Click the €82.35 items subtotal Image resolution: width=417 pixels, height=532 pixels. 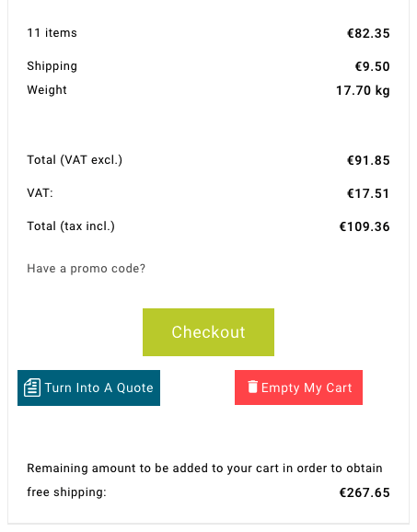coord(368,33)
